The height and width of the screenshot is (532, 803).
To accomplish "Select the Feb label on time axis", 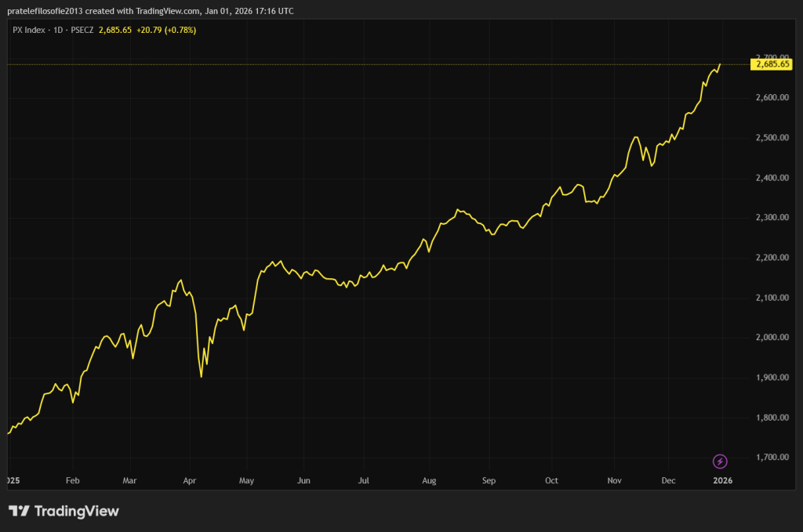I will [x=73, y=480].
